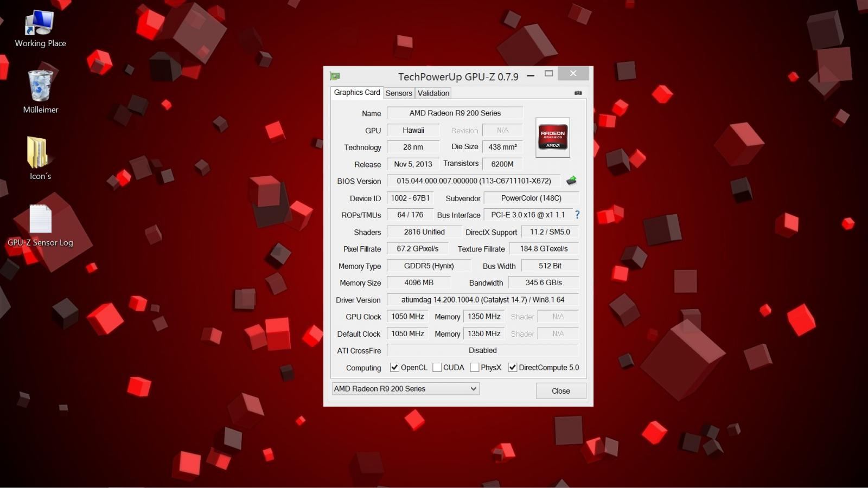Toggle the DirectCompute 5.0 checkbox
Image resolution: width=868 pixels, height=488 pixels.
coord(512,368)
